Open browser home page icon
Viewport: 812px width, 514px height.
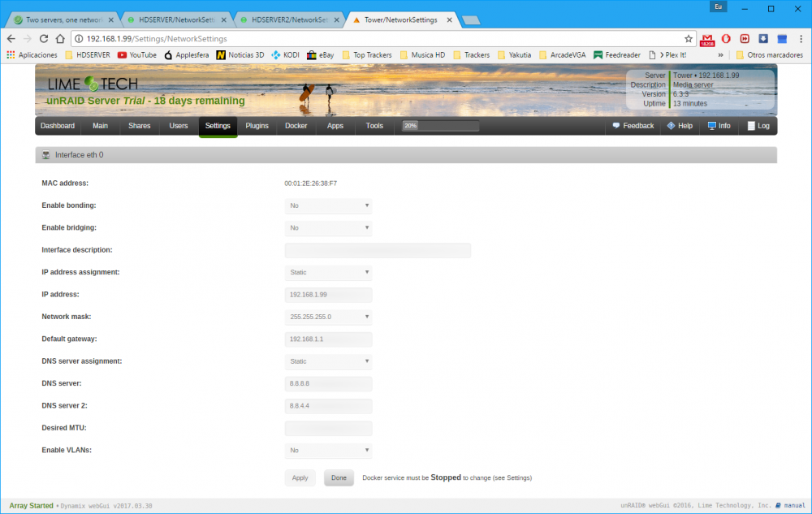coord(60,39)
